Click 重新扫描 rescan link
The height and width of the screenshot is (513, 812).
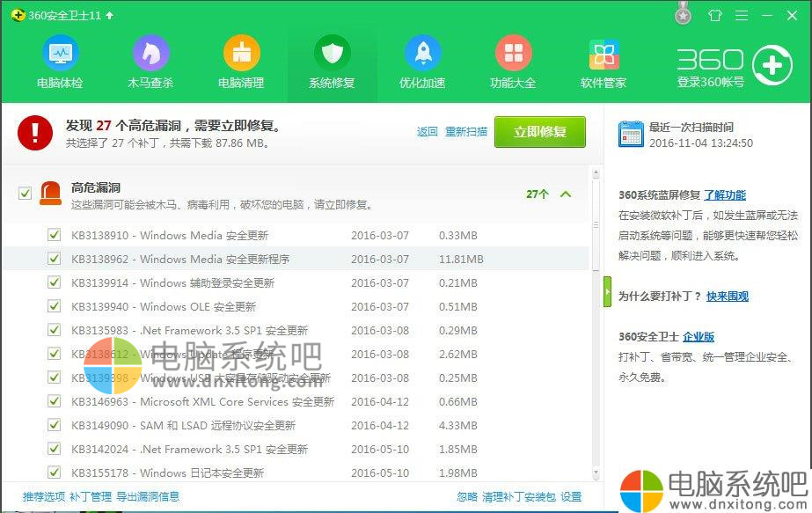[x=466, y=132]
